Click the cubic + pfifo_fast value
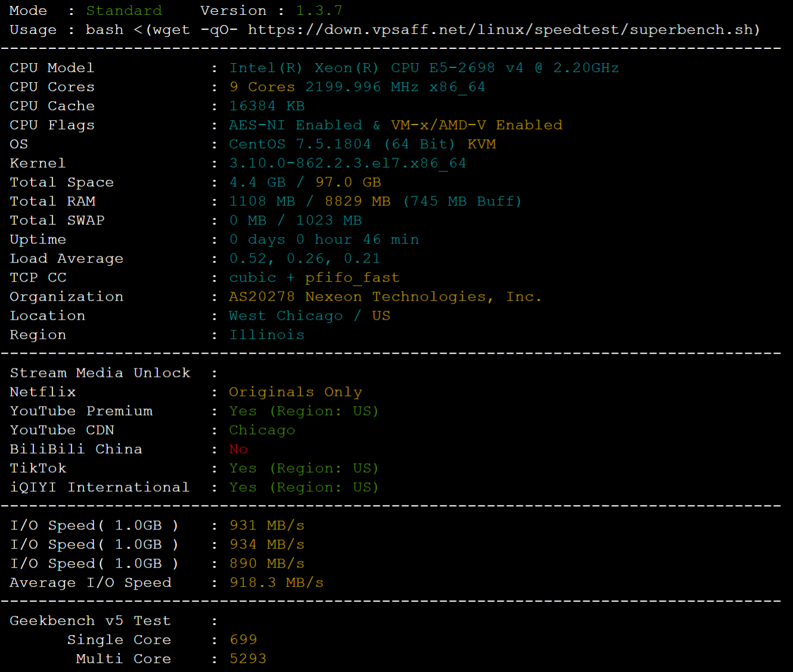Image resolution: width=793 pixels, height=672 pixels. 314,278
